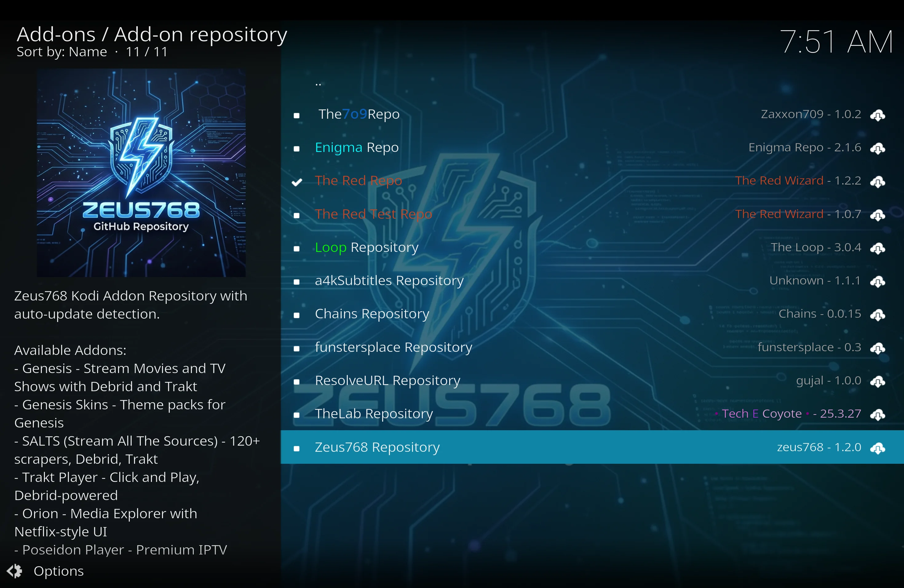Image resolution: width=904 pixels, height=588 pixels.
Task: Click the bullet marker of Enigma Repo
Action: tap(297, 149)
